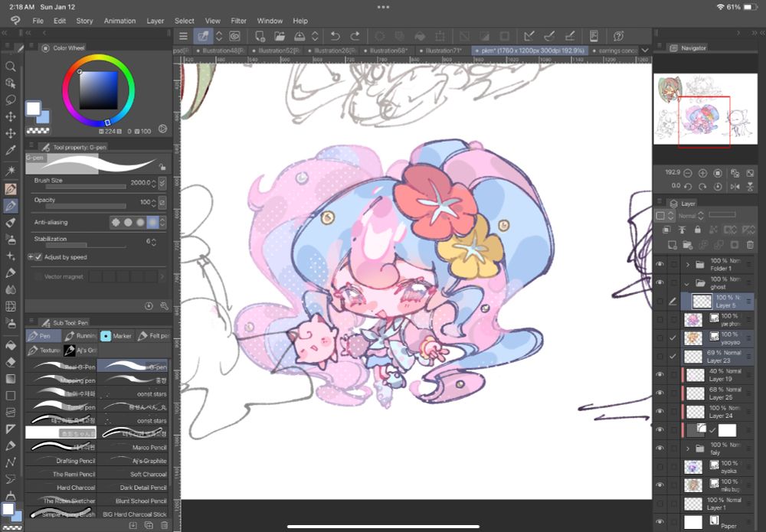The image size is (766, 532).
Task: Open the Animation menu
Action: click(119, 21)
